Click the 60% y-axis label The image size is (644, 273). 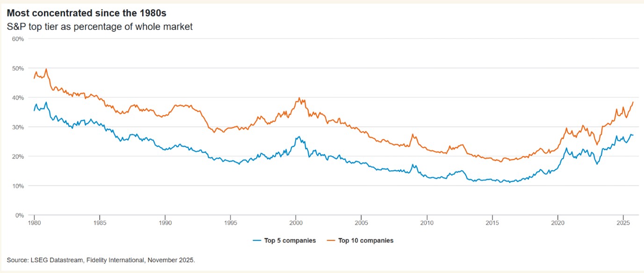click(x=18, y=39)
